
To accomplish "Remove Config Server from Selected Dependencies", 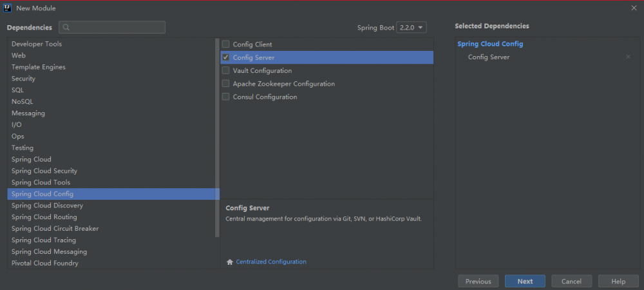I will (628, 57).
